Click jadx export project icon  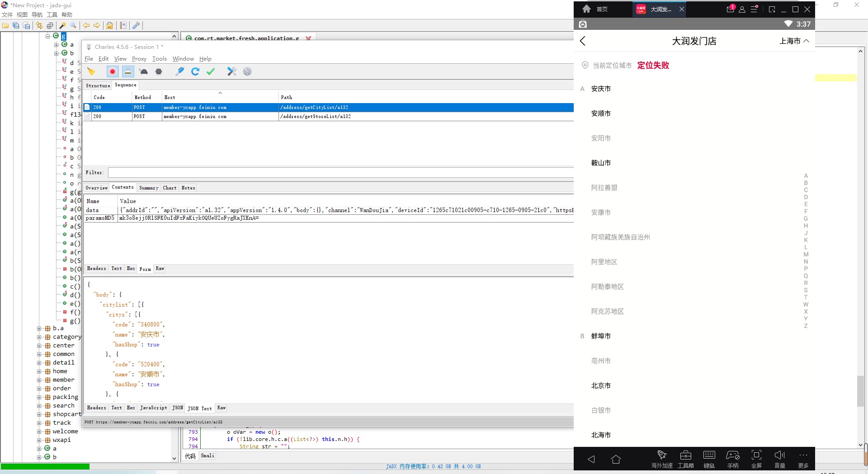pyautogui.click(x=26, y=25)
